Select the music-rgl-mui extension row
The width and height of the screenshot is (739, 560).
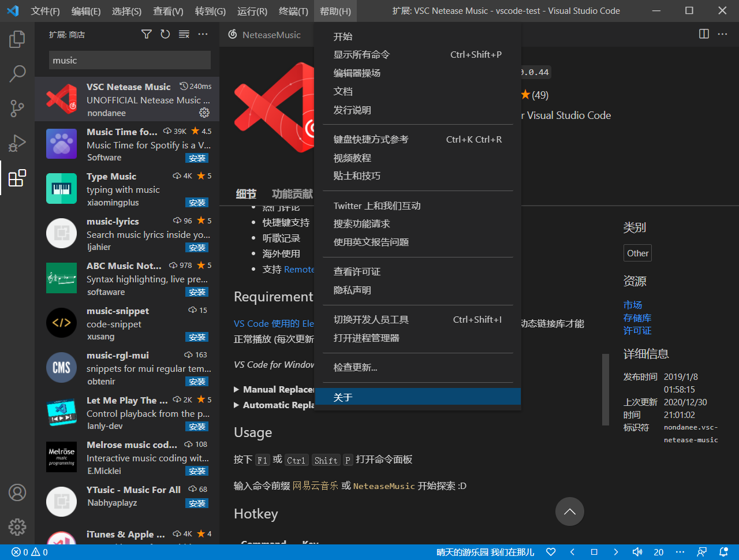click(x=127, y=368)
